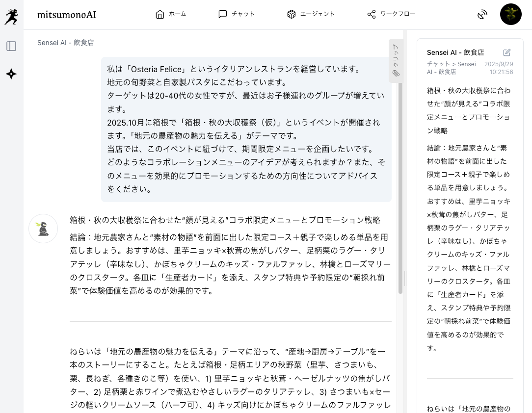Click the Sensei AI - 飲食店 chat header title

coord(66,43)
